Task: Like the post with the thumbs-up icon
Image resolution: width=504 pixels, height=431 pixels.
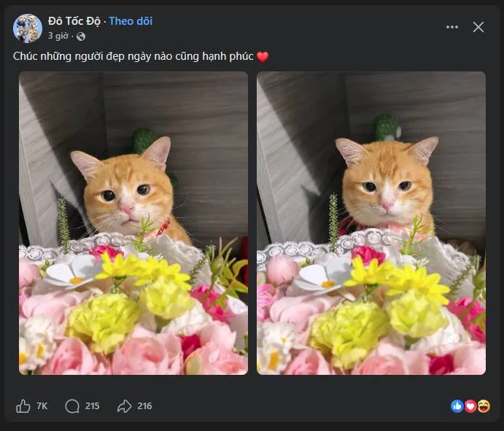Action: click(23, 406)
